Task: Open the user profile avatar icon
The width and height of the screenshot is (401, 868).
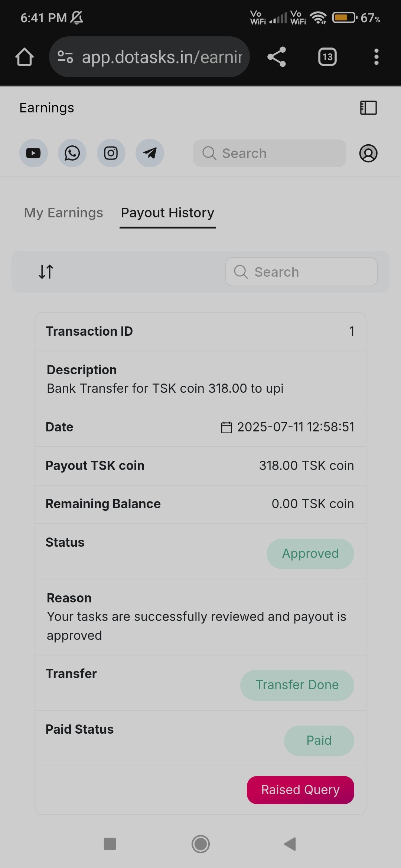Action: [x=368, y=153]
